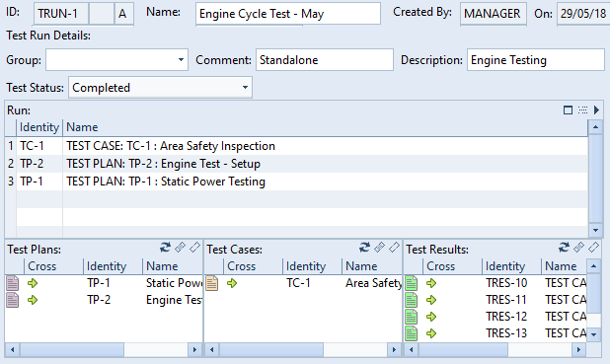Screen dimensions: 610x364
Task: Click document icon of TP-2 row
Action: click(13, 300)
